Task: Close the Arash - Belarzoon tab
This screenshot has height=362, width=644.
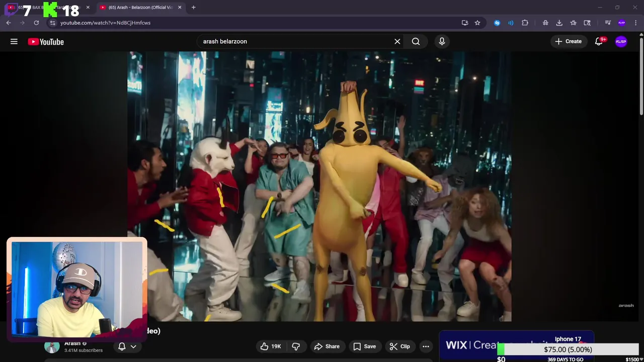Action: pyautogui.click(x=180, y=8)
